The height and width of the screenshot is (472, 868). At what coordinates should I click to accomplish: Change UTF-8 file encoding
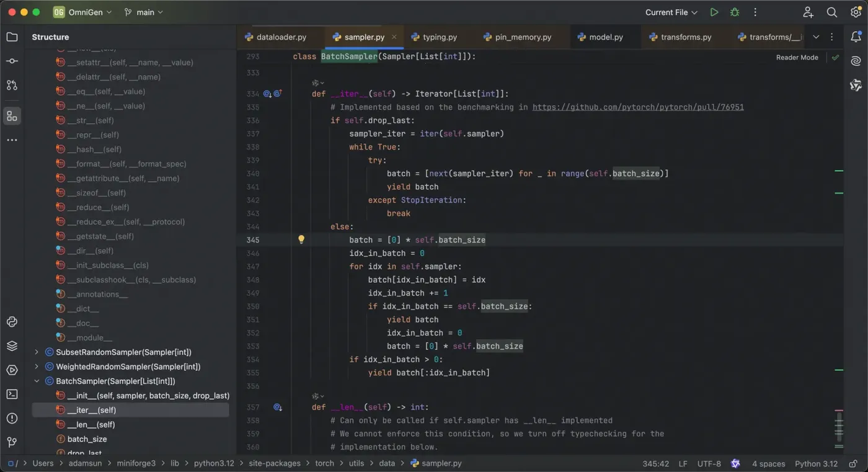point(709,463)
